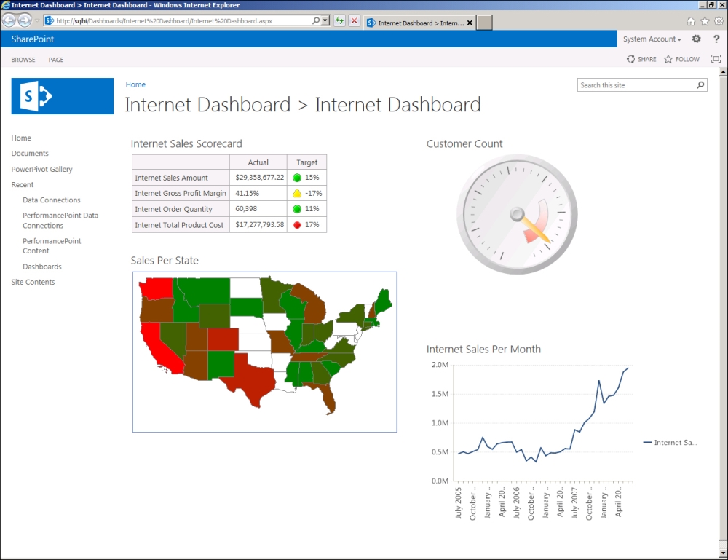728x560 pixels.
Task: Open the System Account dropdown
Action: pyautogui.click(x=653, y=39)
